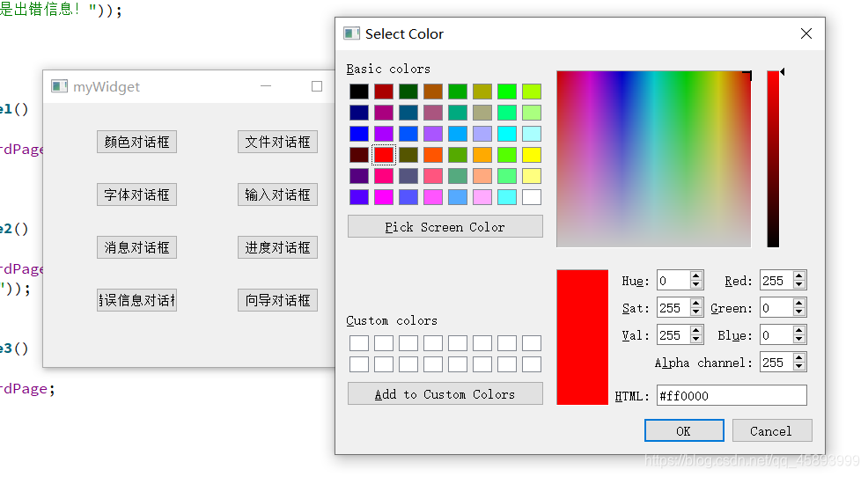Click the Red value field

(x=776, y=281)
